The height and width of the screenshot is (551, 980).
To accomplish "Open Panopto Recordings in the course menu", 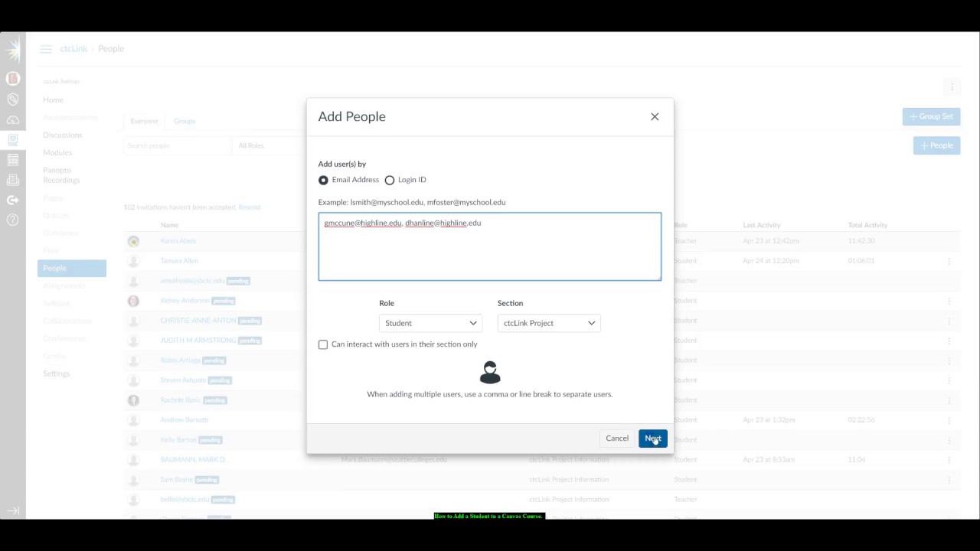I will (61, 175).
